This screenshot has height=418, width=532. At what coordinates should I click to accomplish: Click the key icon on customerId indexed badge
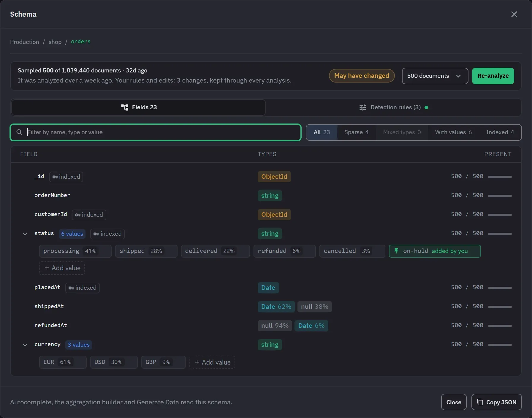[x=77, y=215]
